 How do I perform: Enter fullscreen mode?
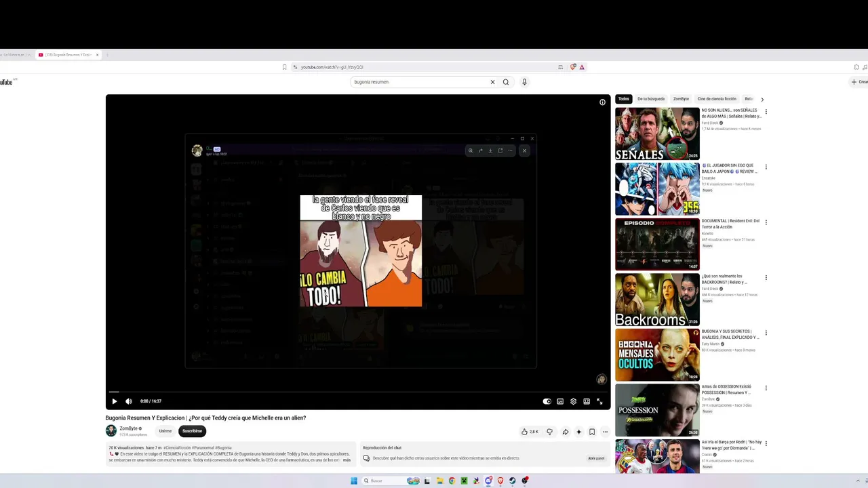599,401
